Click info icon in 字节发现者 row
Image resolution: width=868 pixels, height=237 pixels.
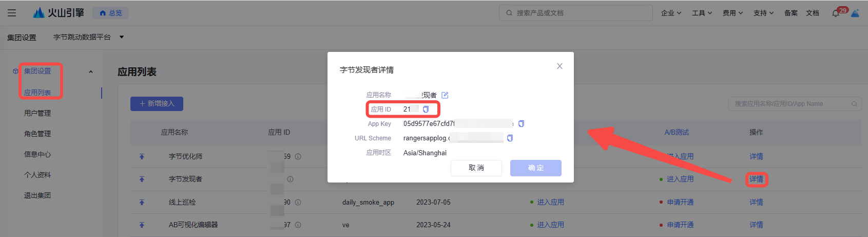[290, 179]
